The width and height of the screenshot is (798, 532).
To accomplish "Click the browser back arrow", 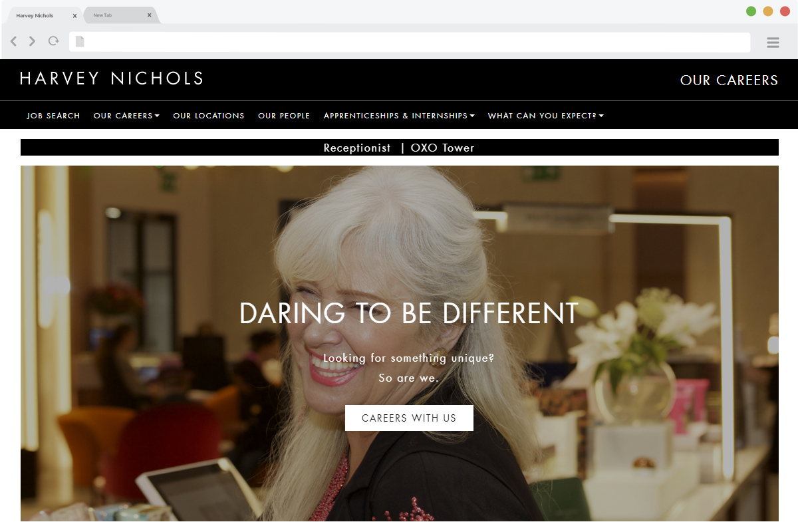I will pyautogui.click(x=13, y=41).
